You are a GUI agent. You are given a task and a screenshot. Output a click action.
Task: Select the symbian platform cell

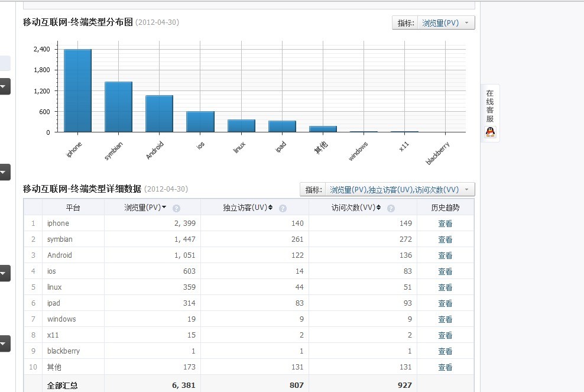point(73,239)
